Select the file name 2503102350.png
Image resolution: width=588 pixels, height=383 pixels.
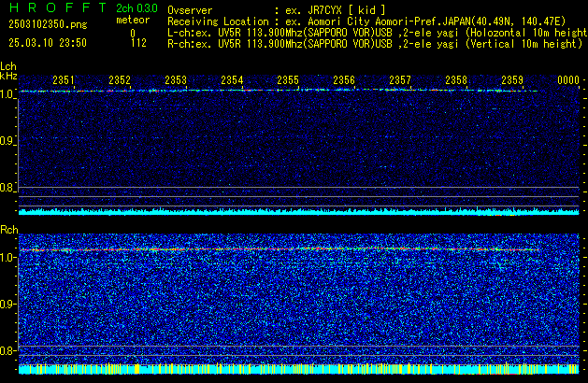coord(48,24)
